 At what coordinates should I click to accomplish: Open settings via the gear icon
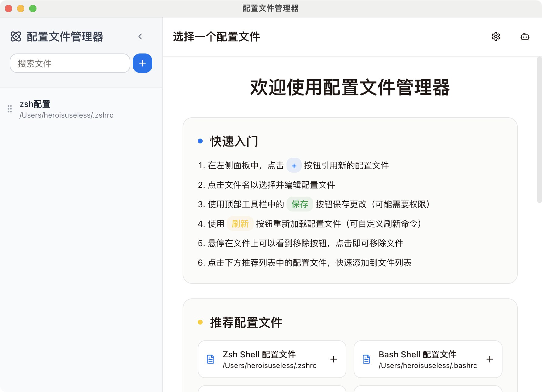point(496,37)
